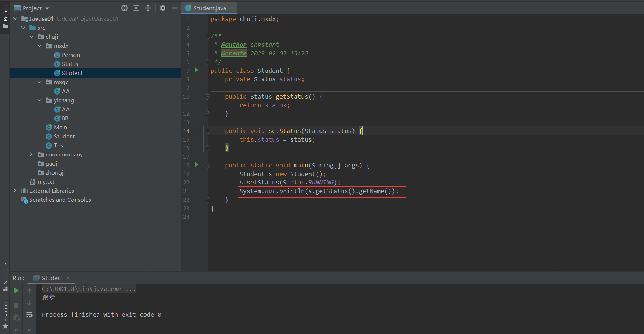Click the Select Opened File target icon
644x334 pixels.
[x=124, y=8]
